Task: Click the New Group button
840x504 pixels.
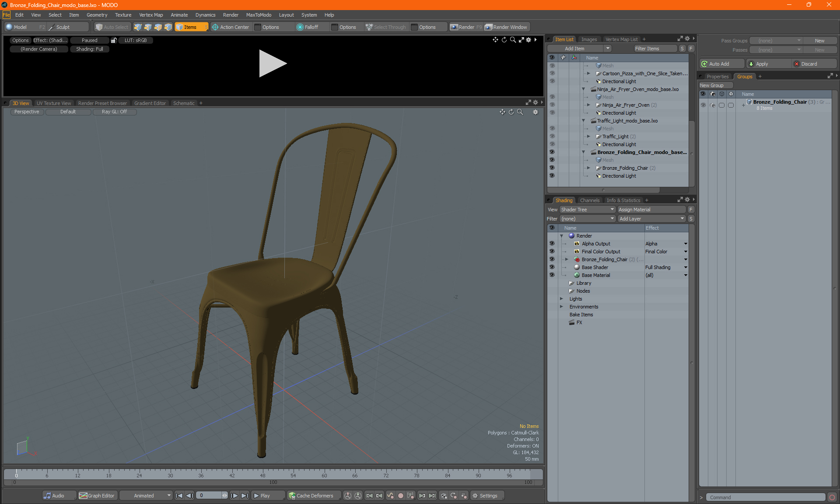Action: point(716,85)
